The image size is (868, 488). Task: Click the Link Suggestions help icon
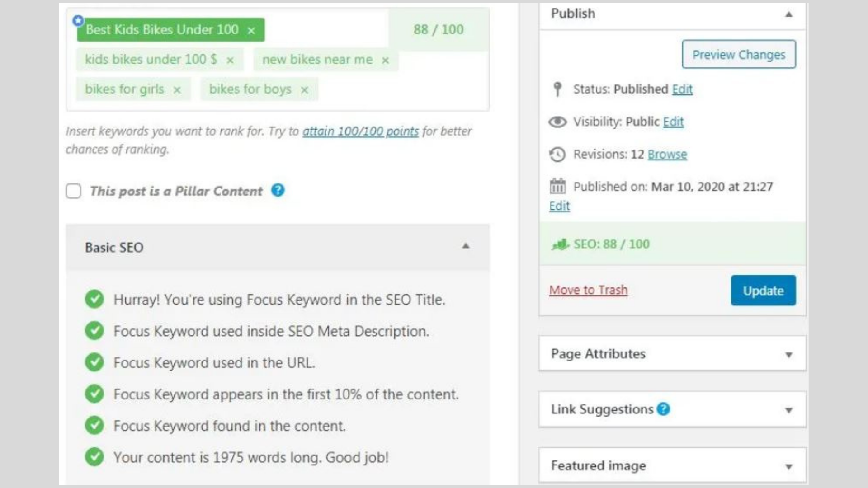point(663,409)
